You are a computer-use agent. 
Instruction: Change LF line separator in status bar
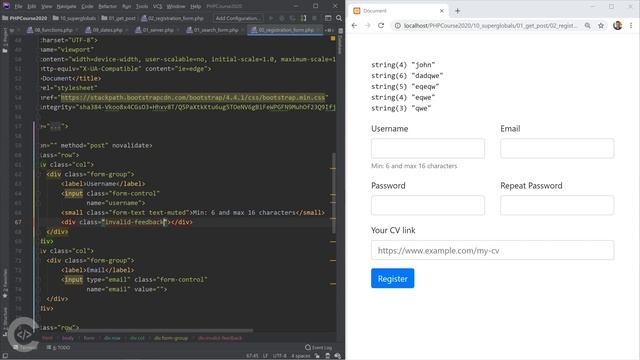point(265,356)
